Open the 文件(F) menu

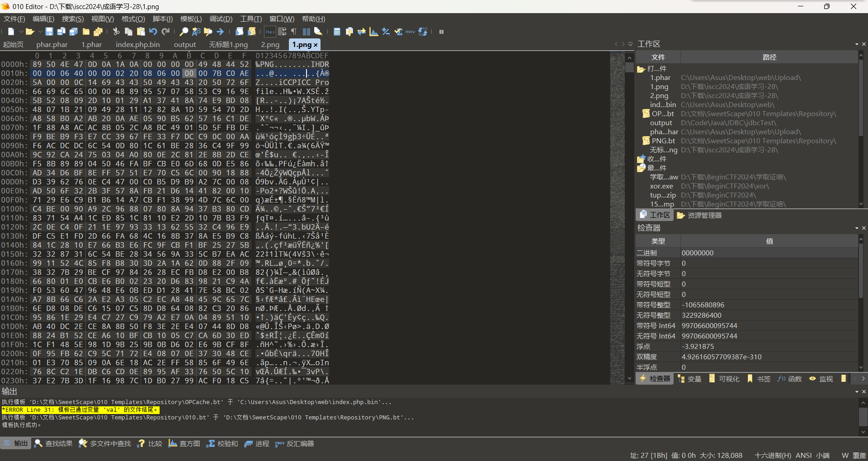tap(14, 19)
